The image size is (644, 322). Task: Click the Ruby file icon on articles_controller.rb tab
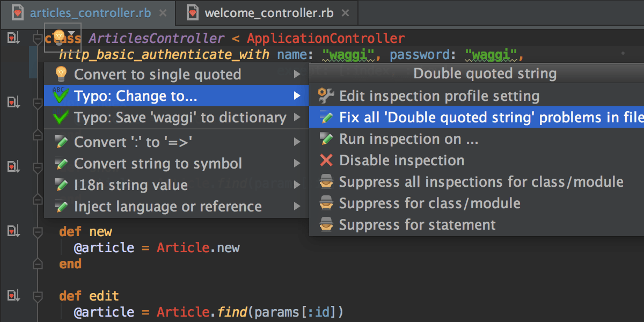point(18,13)
